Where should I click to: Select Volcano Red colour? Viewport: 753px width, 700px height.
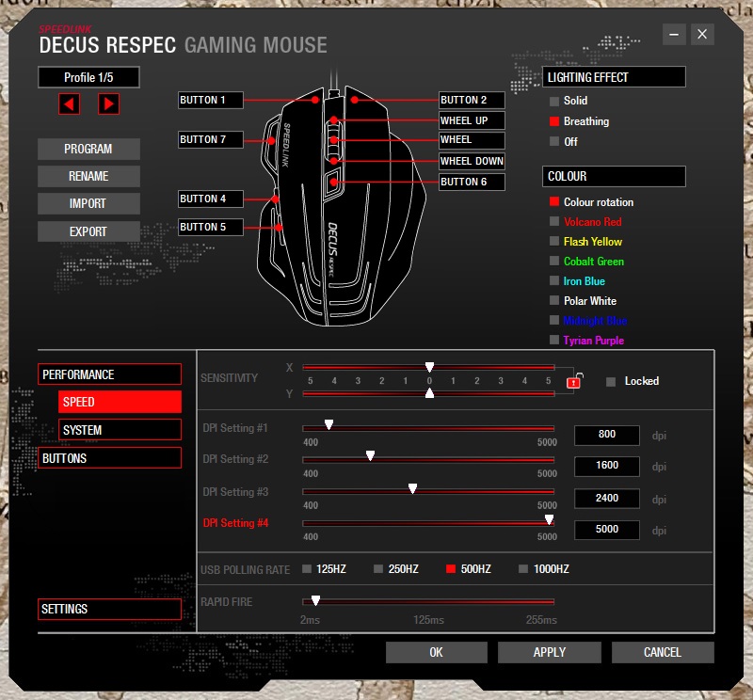click(554, 221)
